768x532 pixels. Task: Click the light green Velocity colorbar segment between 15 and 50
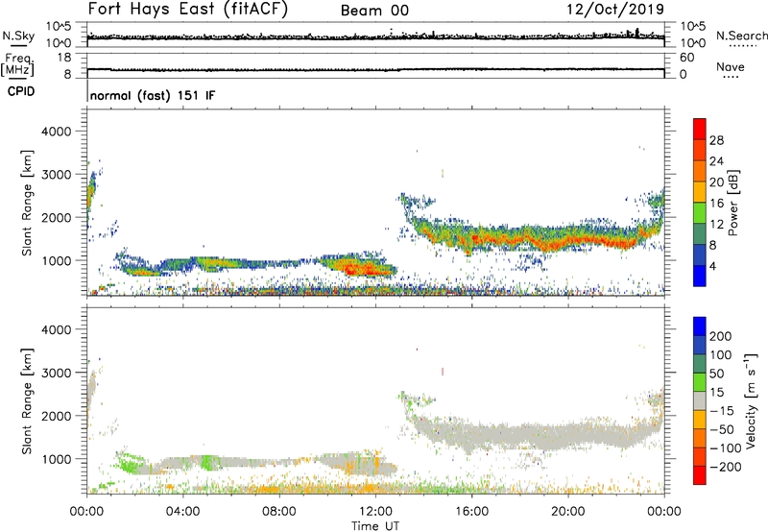click(x=700, y=382)
